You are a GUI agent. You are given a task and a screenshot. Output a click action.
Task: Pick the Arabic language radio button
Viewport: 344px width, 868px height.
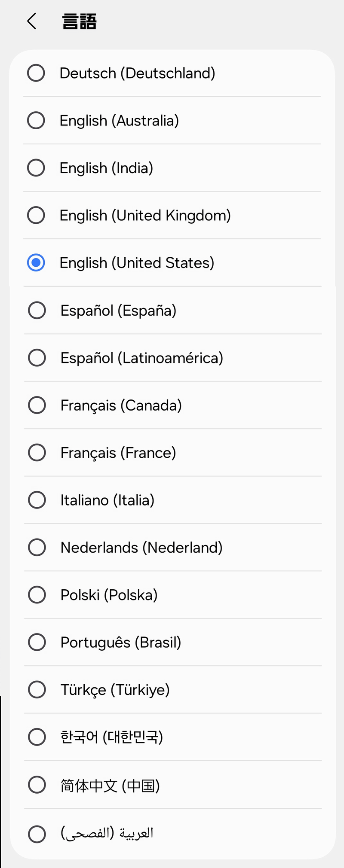pyautogui.click(x=37, y=834)
